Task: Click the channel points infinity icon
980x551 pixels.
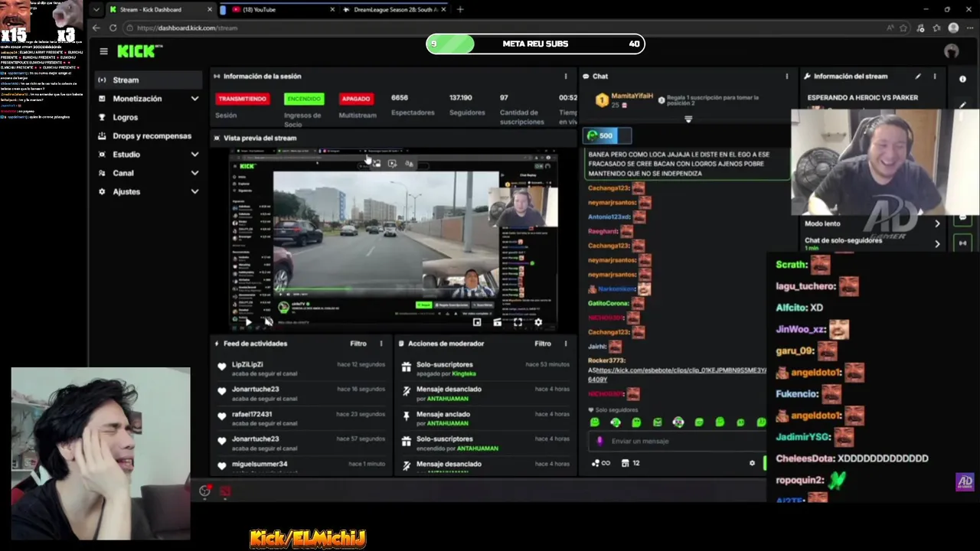Action: [x=601, y=463]
